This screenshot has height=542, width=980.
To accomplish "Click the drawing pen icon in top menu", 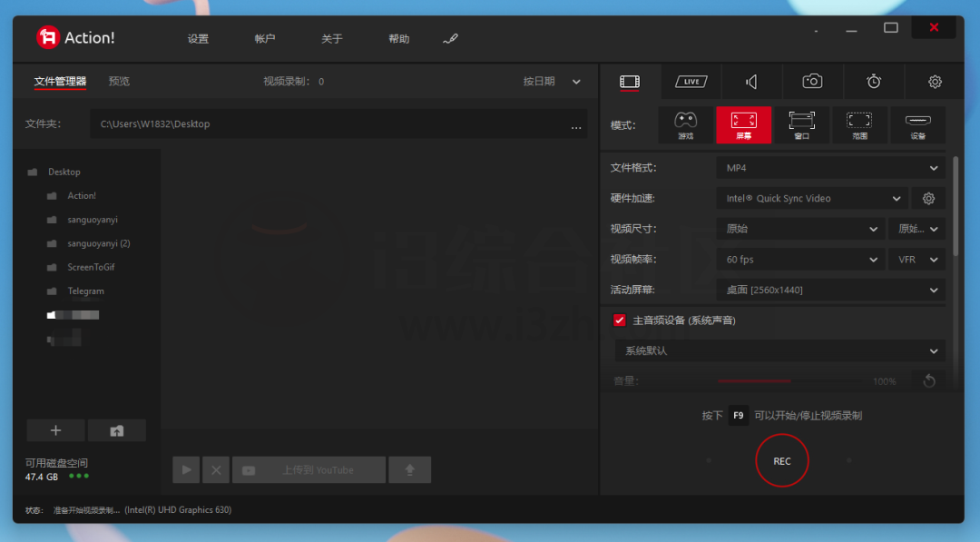I will click(451, 39).
